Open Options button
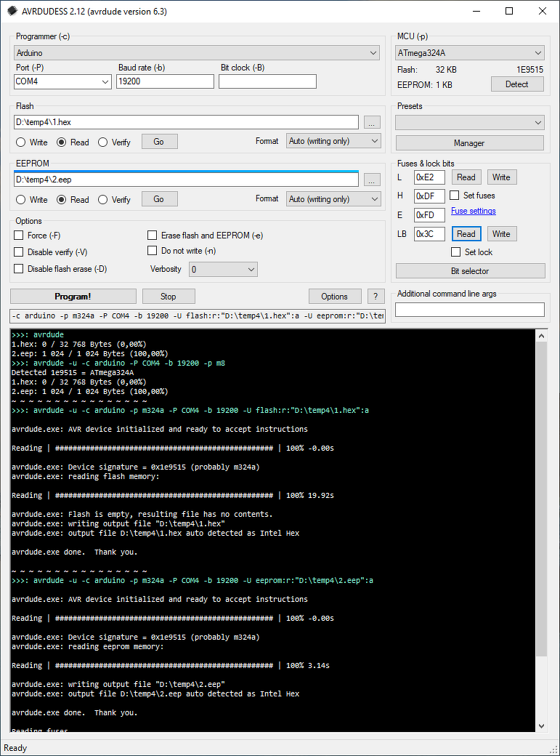Viewport: 560px width, 756px height. point(335,297)
